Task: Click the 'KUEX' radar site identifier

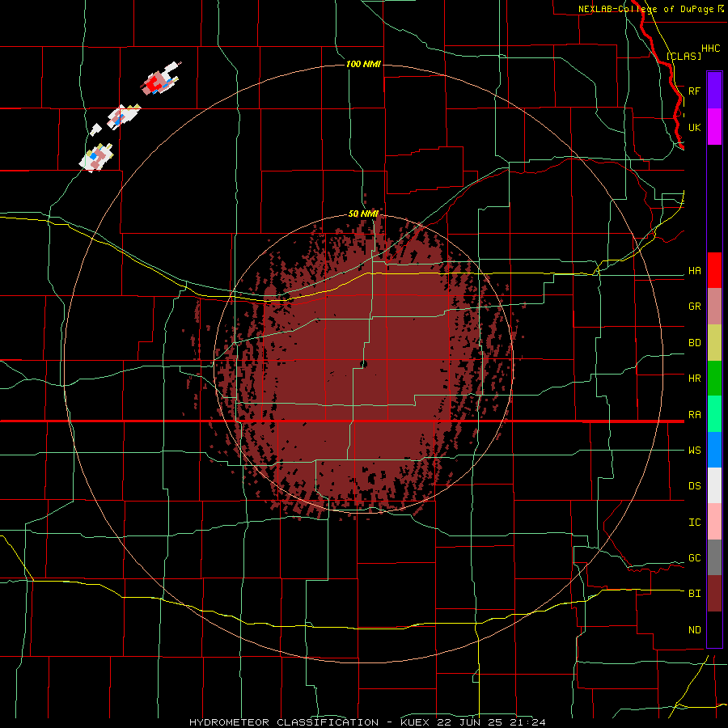Action: coord(415,722)
